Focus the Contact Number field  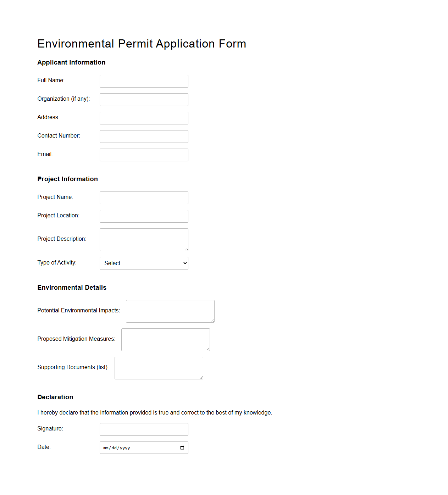[144, 136]
